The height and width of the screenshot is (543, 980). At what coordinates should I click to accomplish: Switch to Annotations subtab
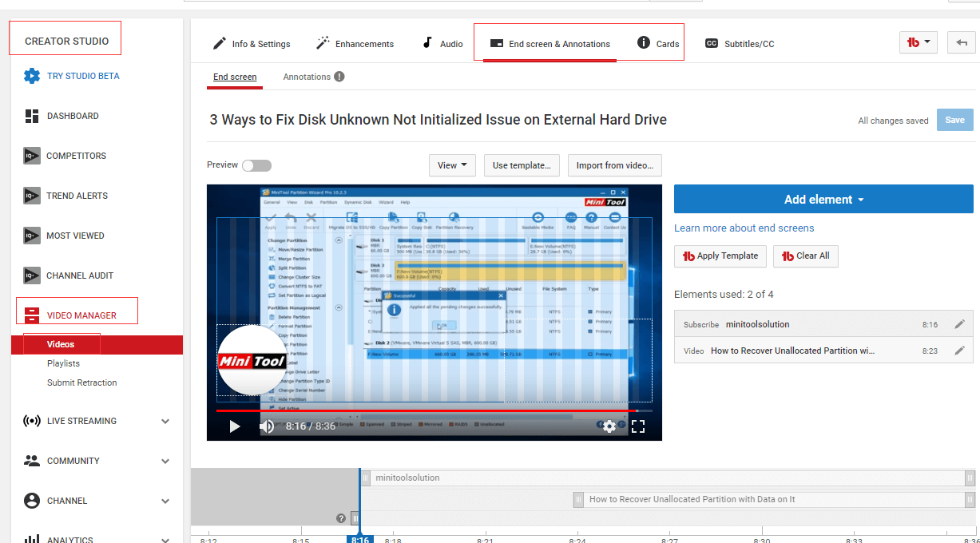pos(307,77)
